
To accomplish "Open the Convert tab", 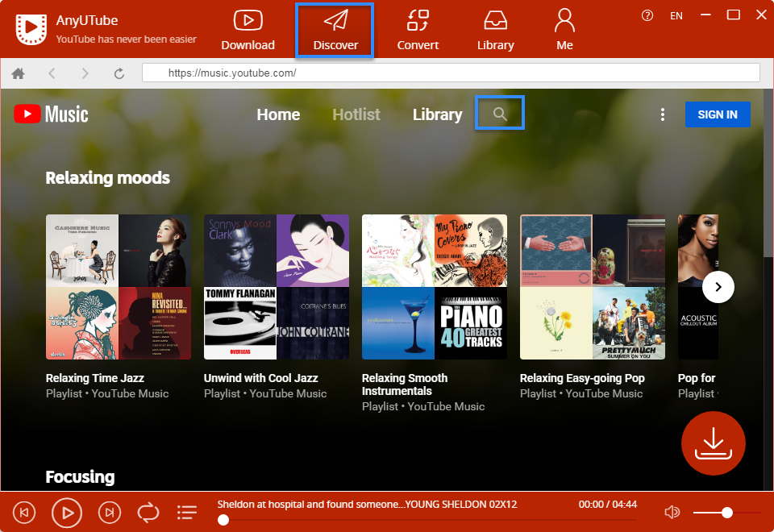I will pos(418,31).
